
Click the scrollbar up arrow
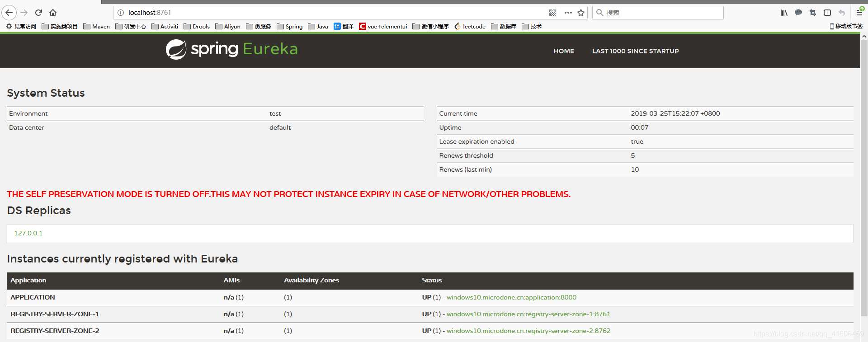click(864, 36)
